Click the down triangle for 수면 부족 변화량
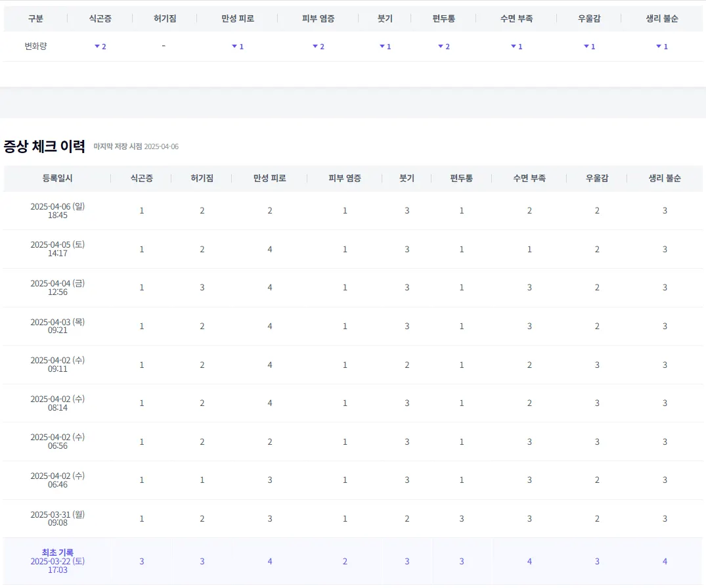706x588 pixels. point(514,47)
